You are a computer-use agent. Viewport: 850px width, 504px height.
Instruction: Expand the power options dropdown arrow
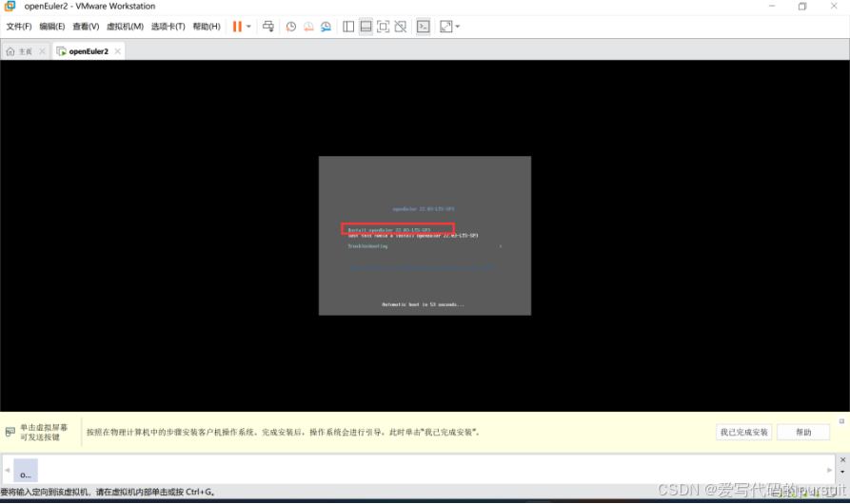point(248,27)
